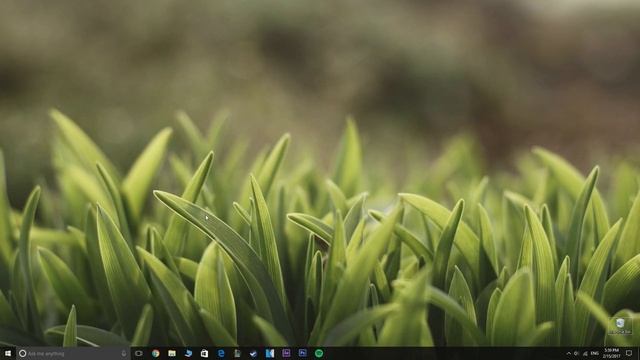Launch Microsoft Edge from the taskbar
The width and height of the screenshot is (640, 360).
coord(221,353)
